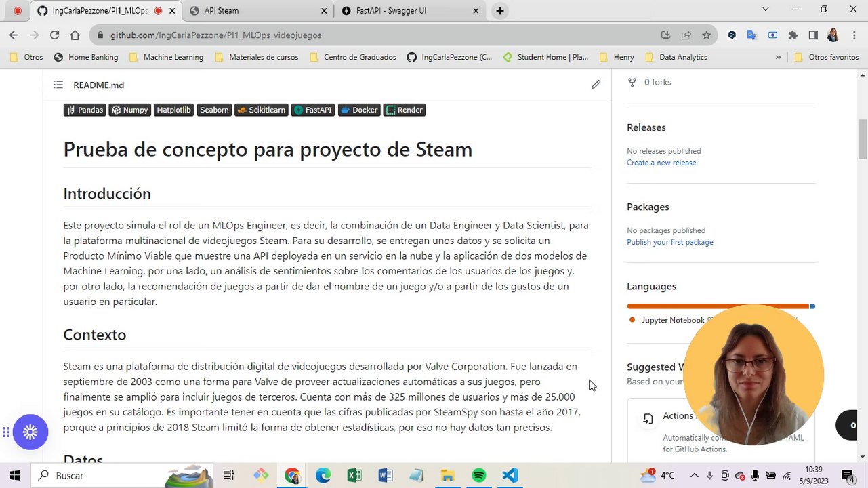This screenshot has width=868, height=488.
Task: Click the languages percentage bar
Action: 721,306
